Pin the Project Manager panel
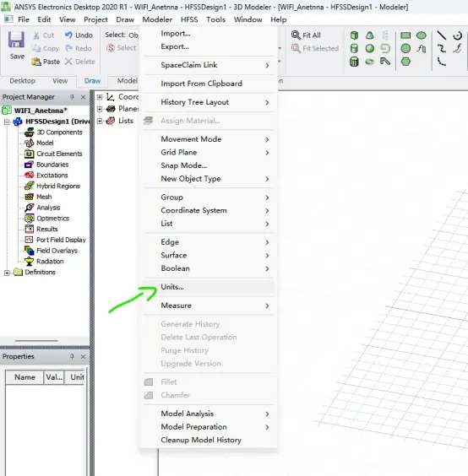Screen dimensions: 468x476 click(x=72, y=97)
